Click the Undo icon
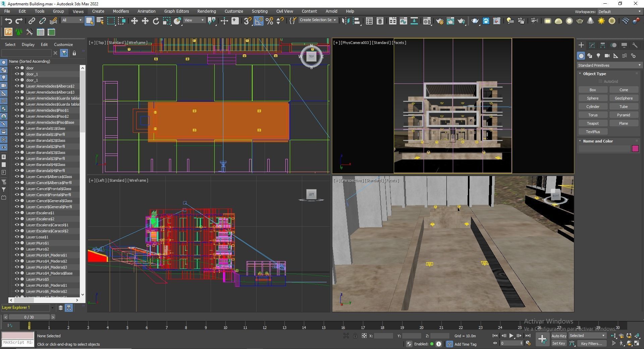Screen dimensions: 644x349 coord(8,21)
